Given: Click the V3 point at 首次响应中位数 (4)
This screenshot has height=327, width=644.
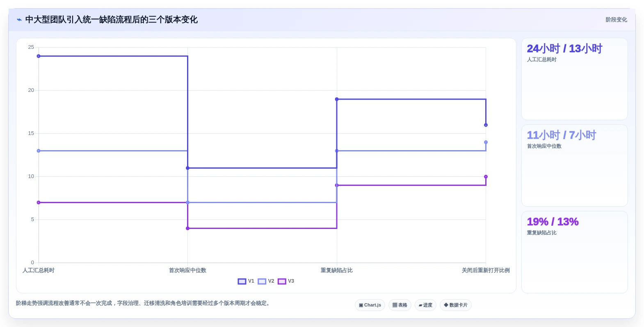Looking at the screenshot, I should coord(188,229).
